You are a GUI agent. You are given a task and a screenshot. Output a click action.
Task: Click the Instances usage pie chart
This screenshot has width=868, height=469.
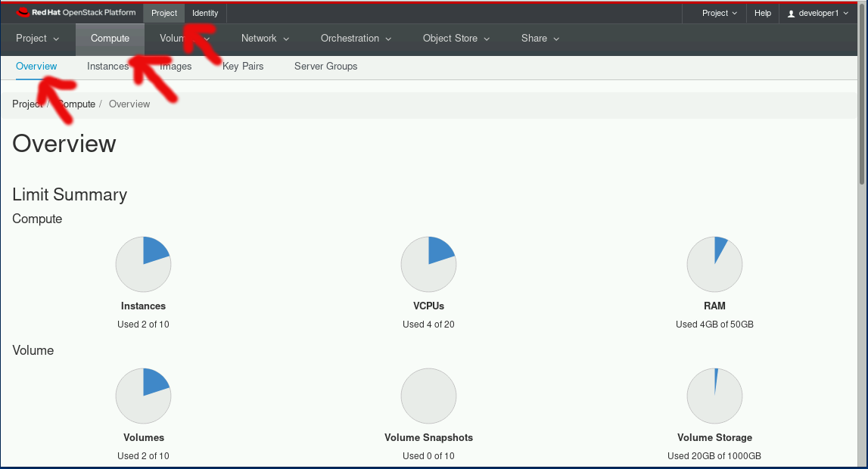(143, 264)
